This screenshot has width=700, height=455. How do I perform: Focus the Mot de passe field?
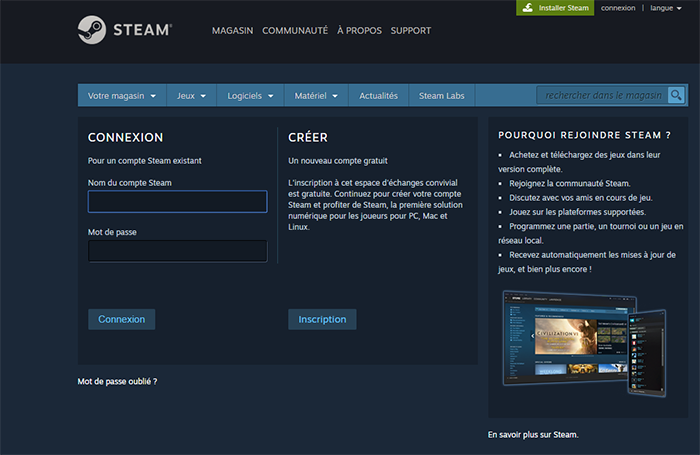[178, 251]
